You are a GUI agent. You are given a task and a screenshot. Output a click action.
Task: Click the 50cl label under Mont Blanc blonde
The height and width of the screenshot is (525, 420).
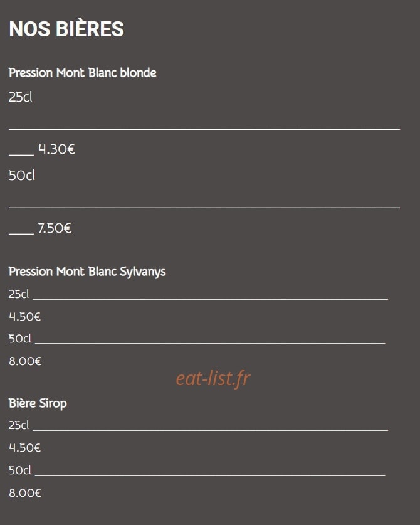pos(22,176)
